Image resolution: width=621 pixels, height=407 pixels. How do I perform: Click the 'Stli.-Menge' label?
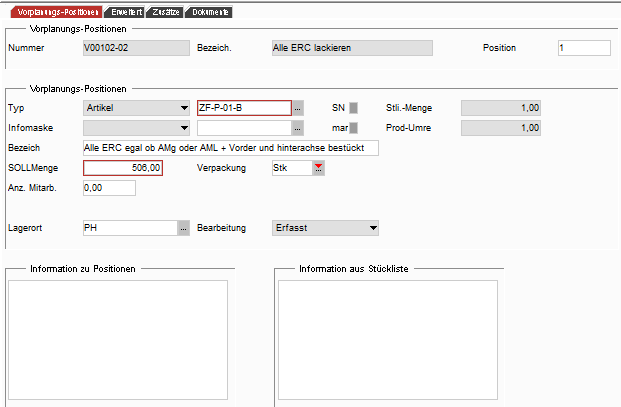[x=409, y=108]
